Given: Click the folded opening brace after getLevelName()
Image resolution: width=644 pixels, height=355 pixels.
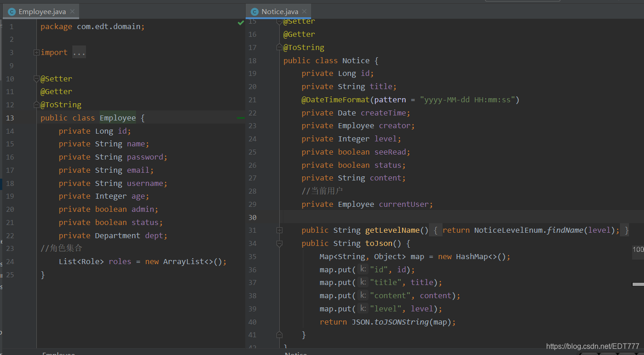Looking at the screenshot, I should 435,230.
